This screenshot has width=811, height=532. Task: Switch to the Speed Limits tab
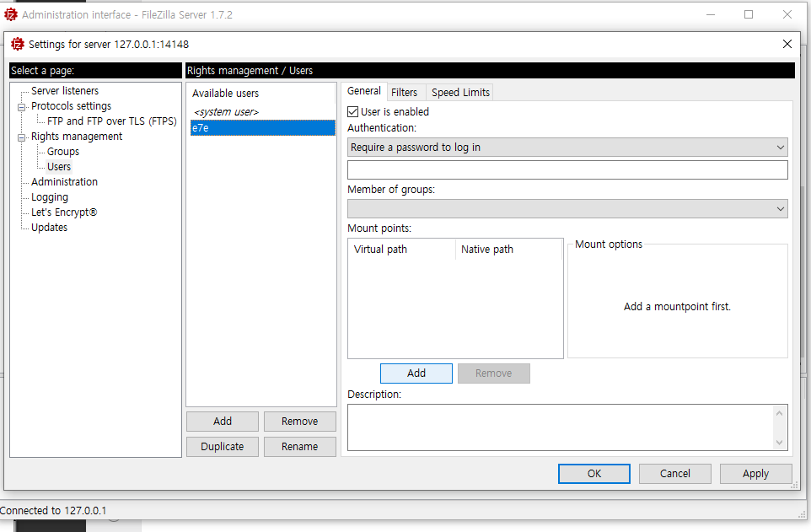460,92
